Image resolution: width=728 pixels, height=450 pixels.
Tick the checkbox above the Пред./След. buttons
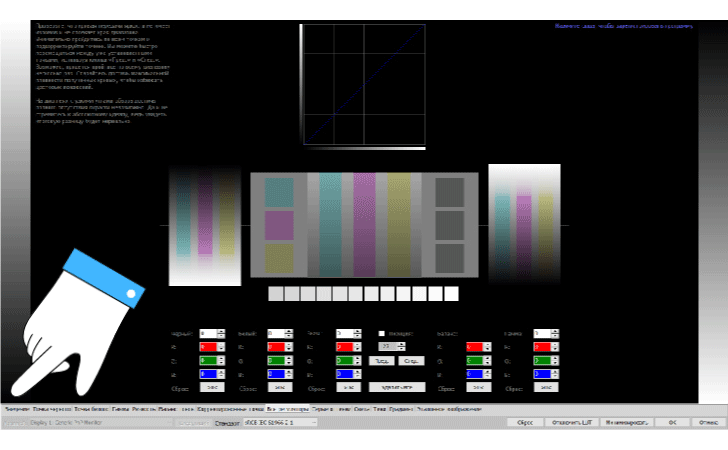(x=382, y=333)
